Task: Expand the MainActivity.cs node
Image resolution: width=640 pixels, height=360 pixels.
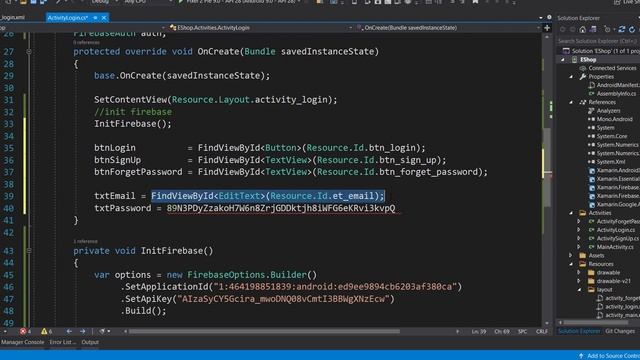Action: coord(579,247)
